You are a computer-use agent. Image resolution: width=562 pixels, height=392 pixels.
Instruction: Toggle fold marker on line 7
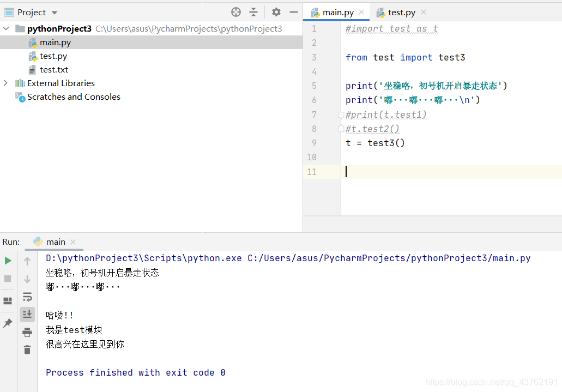click(x=341, y=115)
